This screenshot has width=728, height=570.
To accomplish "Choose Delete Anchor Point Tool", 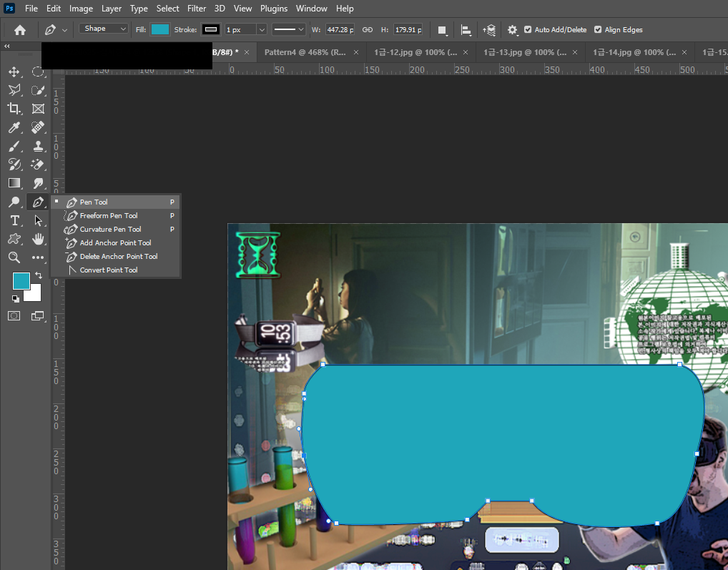I will point(116,256).
